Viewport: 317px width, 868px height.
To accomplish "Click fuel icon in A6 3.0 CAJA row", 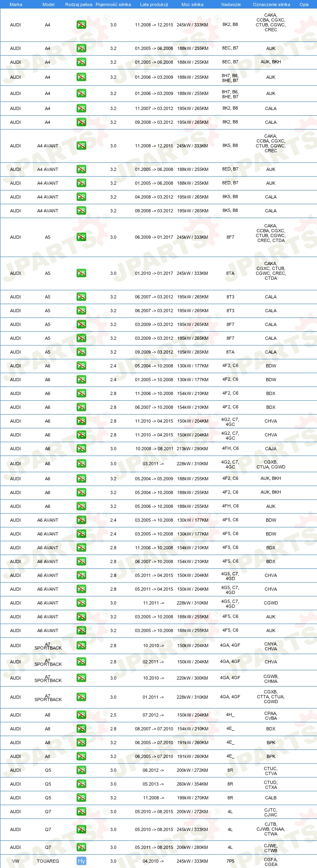I will click(81, 449).
